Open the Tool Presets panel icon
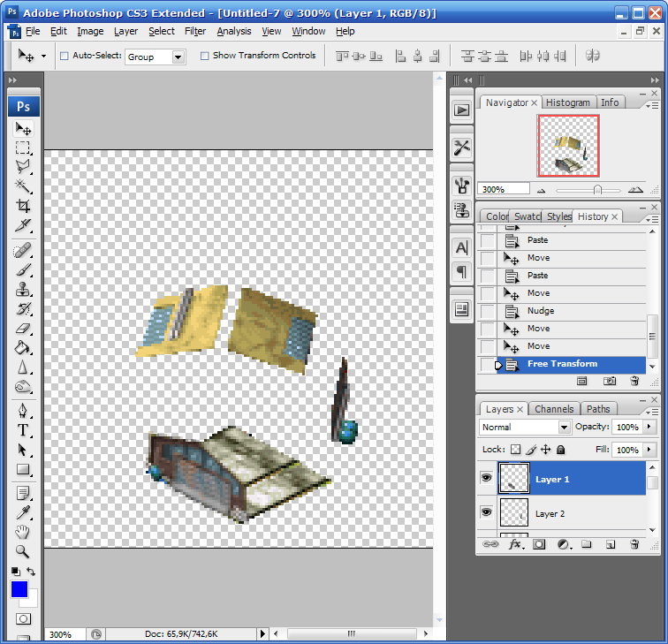The height and width of the screenshot is (644, 668). [x=462, y=148]
